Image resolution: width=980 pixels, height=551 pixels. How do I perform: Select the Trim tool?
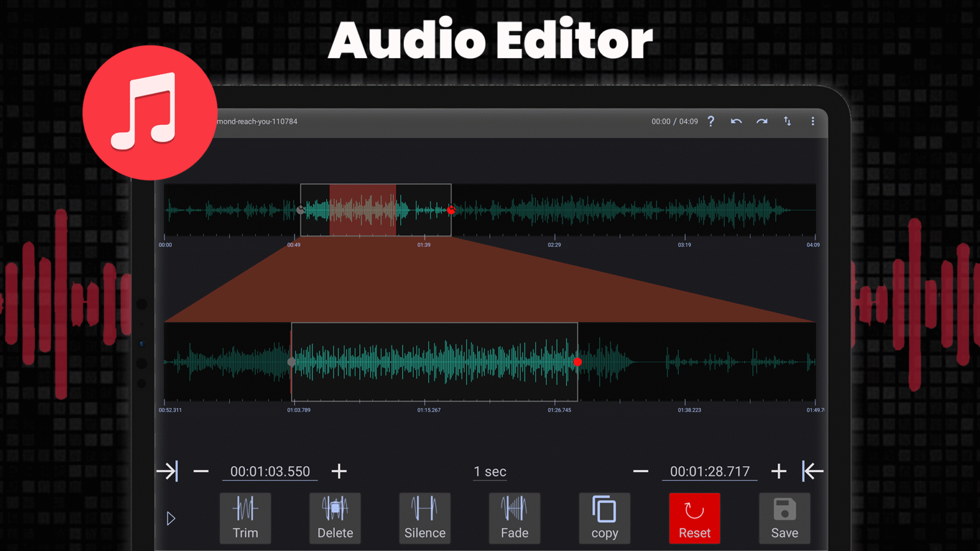[x=245, y=518]
